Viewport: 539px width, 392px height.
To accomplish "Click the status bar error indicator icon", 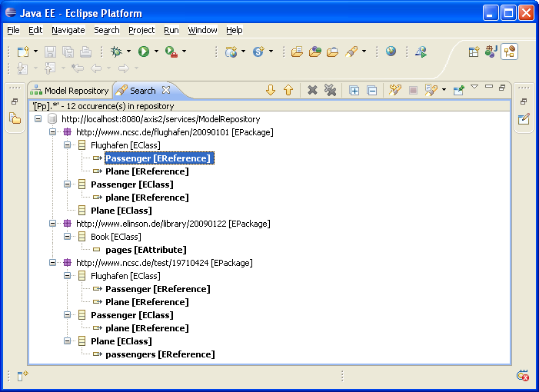I will point(523,376).
